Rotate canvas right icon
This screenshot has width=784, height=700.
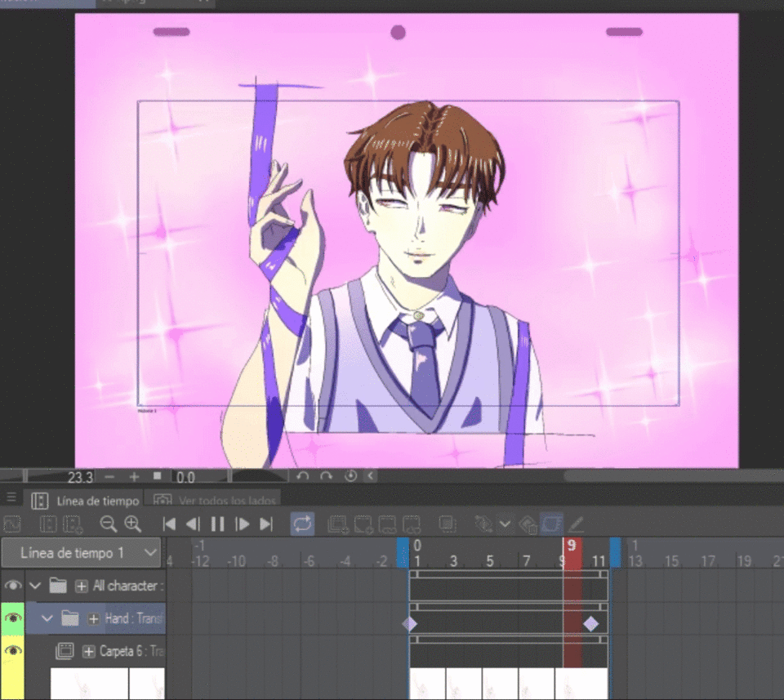327,476
